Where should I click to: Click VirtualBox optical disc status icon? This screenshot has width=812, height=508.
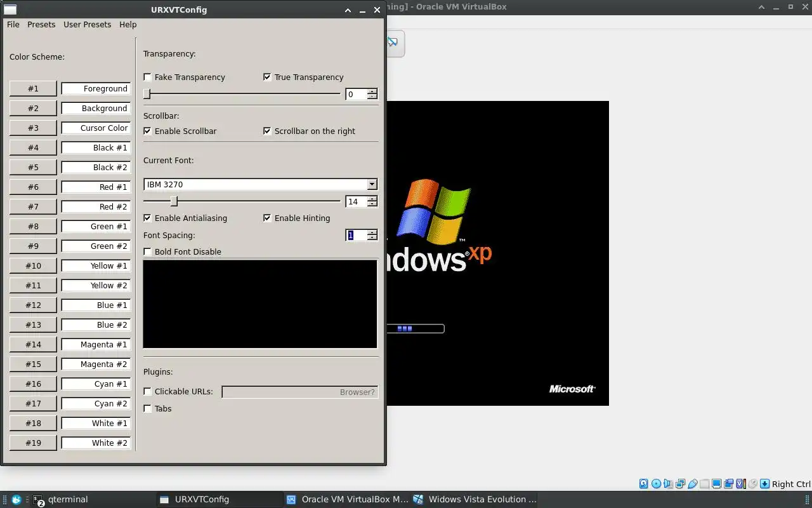coord(657,484)
